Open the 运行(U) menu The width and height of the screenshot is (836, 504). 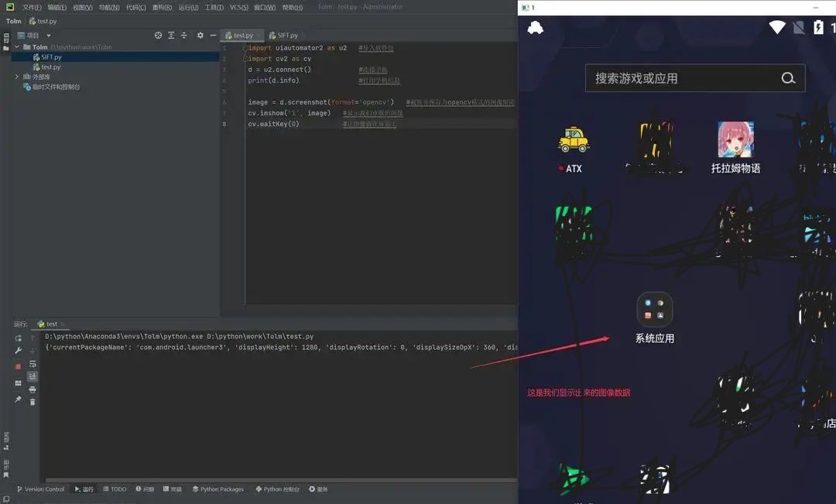188,8
